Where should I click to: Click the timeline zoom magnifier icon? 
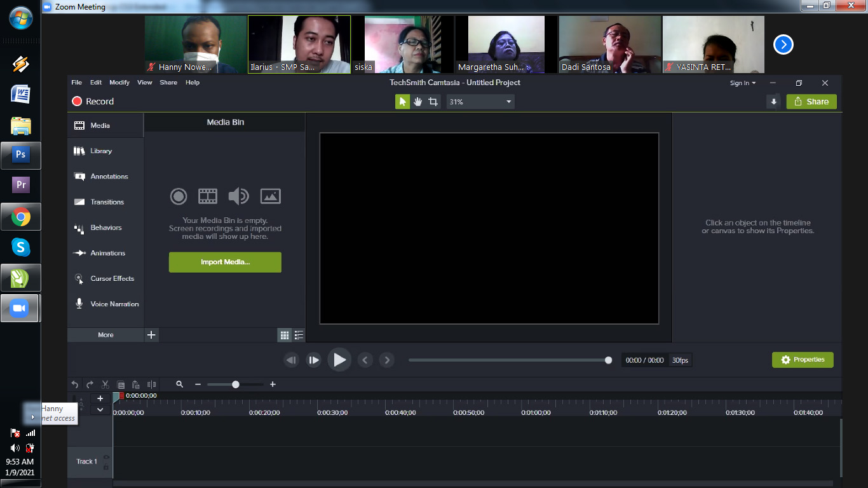pyautogui.click(x=180, y=384)
